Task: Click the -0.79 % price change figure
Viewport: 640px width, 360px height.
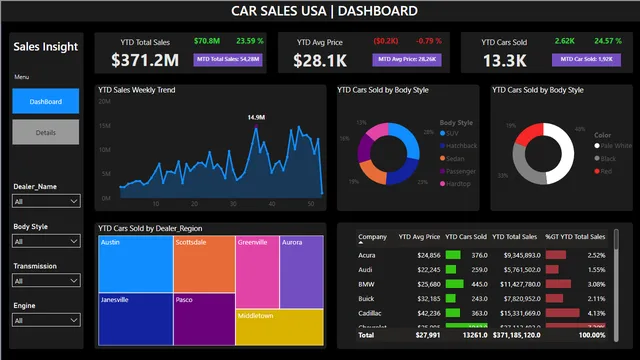Action: pyautogui.click(x=429, y=41)
